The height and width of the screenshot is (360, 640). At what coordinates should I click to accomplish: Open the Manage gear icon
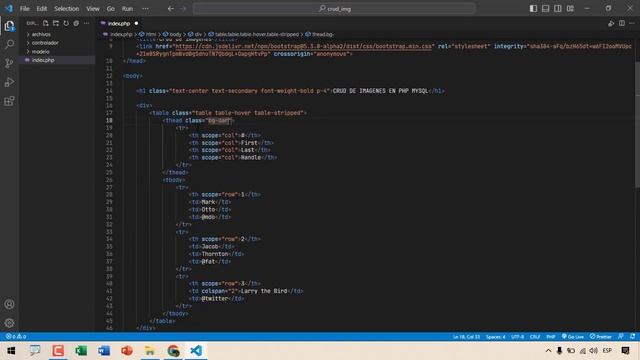[9, 323]
